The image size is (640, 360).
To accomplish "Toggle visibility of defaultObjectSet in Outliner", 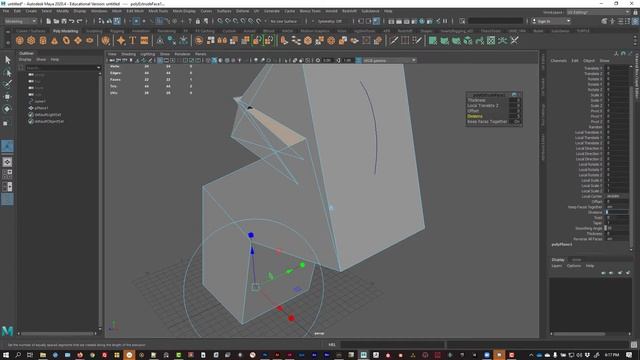I will pos(31,121).
